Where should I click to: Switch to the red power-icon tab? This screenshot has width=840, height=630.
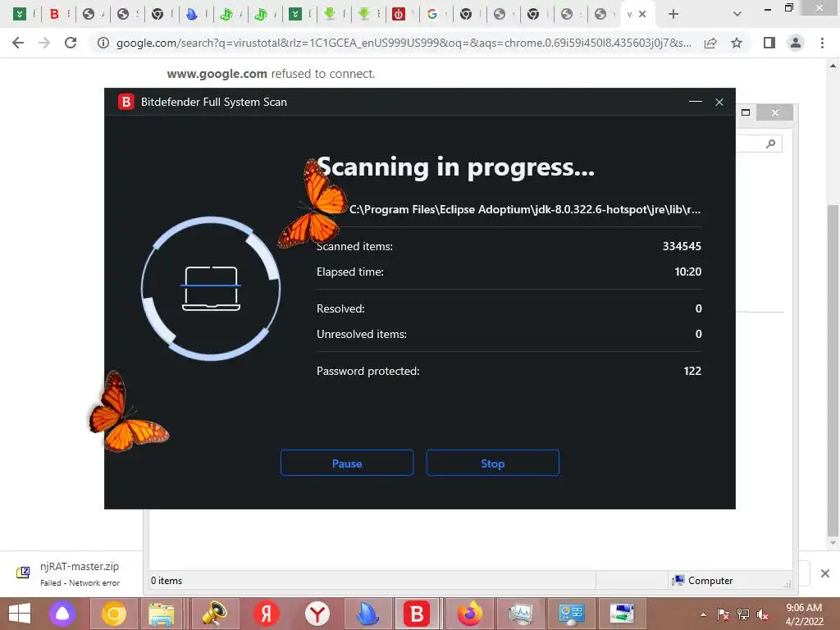coord(398,14)
